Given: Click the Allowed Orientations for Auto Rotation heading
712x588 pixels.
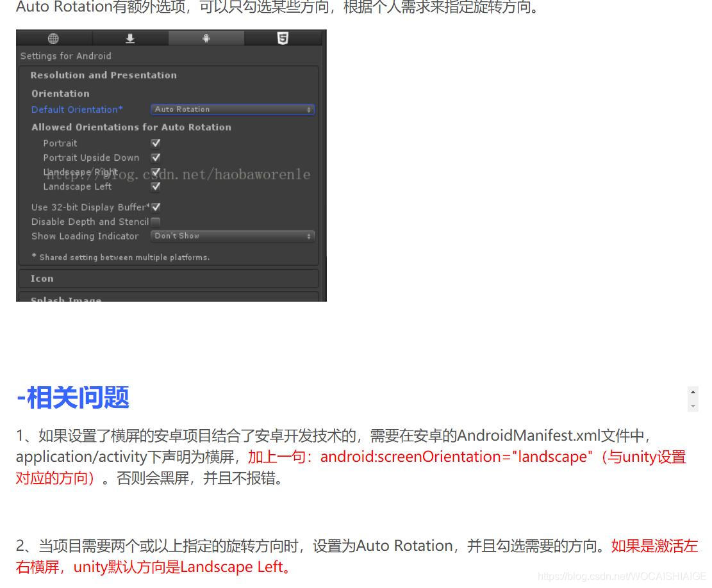Looking at the screenshot, I should click(x=131, y=127).
